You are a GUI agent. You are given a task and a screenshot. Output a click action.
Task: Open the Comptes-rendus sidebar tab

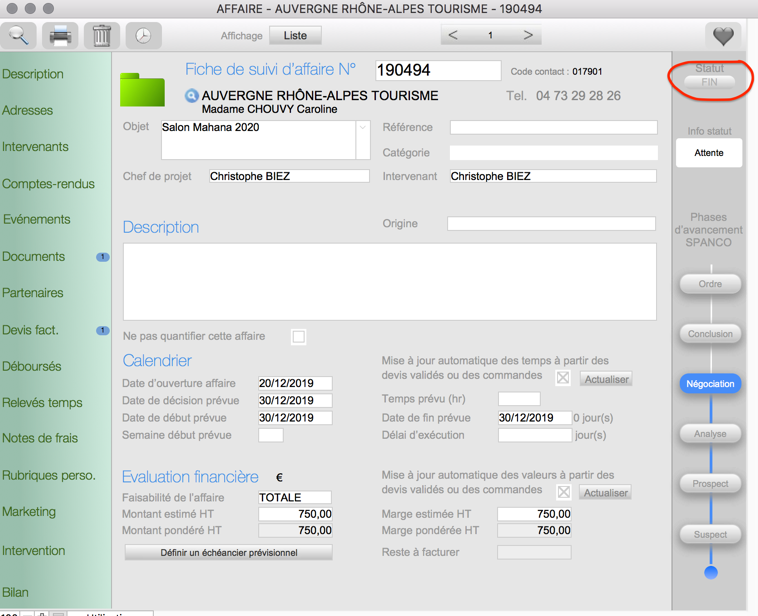tap(48, 184)
